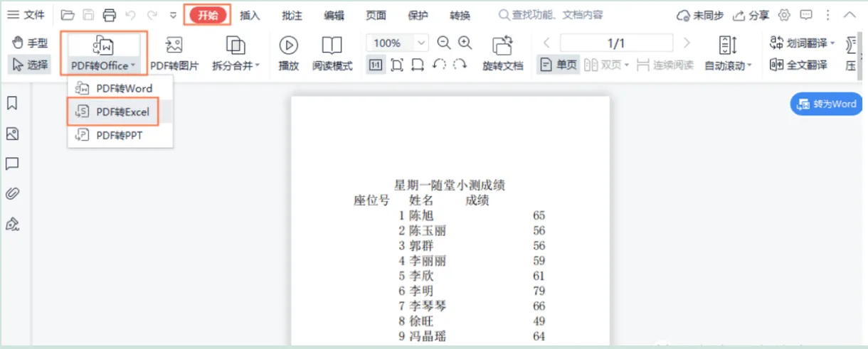Switch to the 插入 tab
The height and width of the screenshot is (349, 868).
pyautogui.click(x=250, y=16)
